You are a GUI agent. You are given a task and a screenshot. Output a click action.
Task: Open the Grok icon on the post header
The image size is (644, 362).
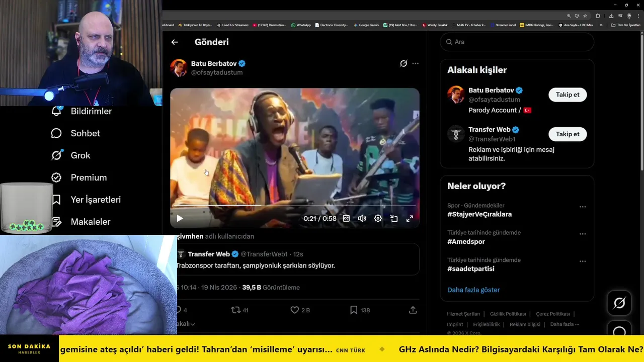[404, 63]
